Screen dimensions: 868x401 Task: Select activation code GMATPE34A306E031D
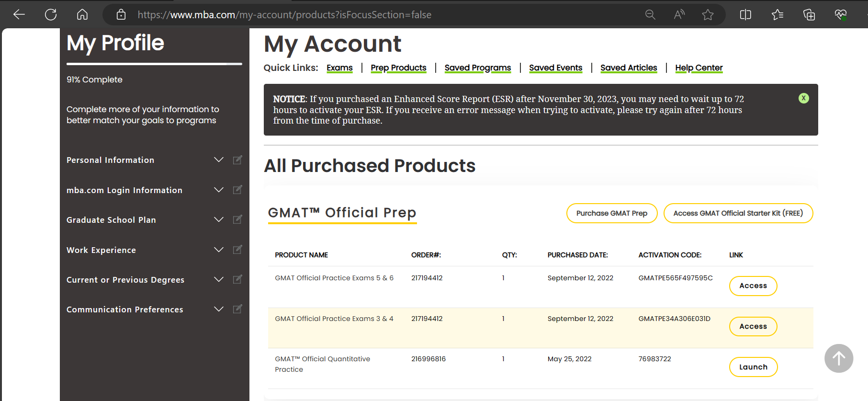674,319
